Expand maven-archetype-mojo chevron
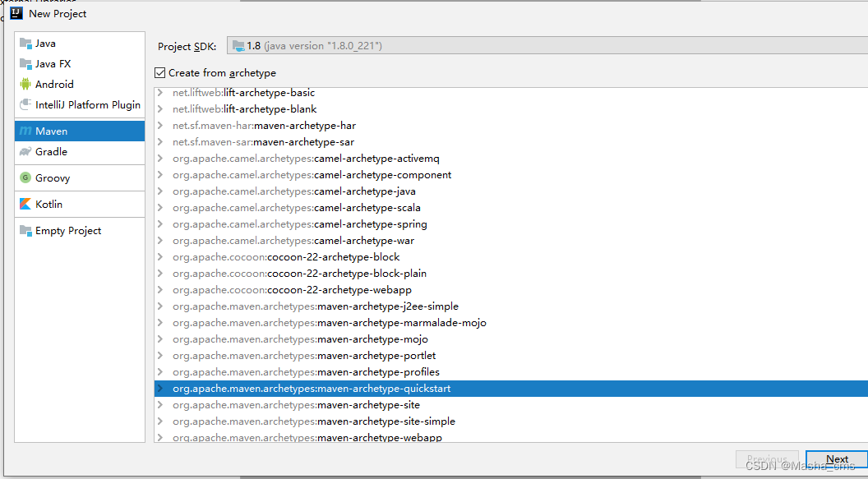The image size is (868, 479). pyautogui.click(x=160, y=339)
